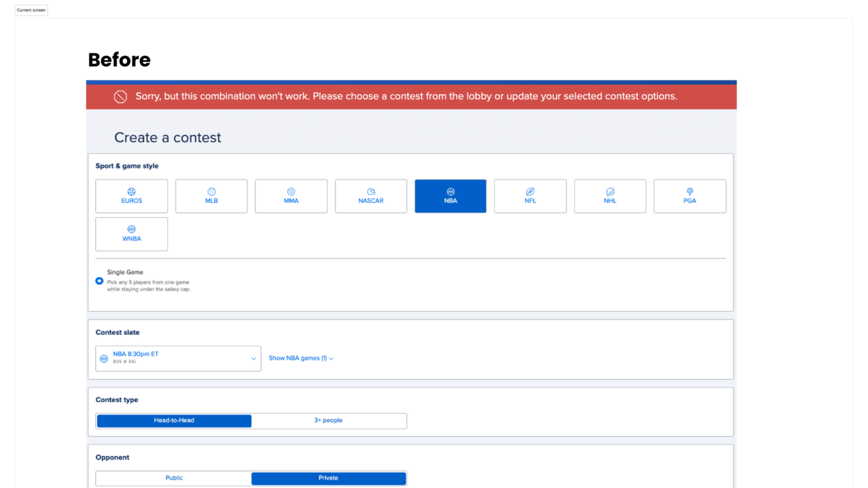Click the Create a contest heading
The image size is (868, 488).
(168, 138)
